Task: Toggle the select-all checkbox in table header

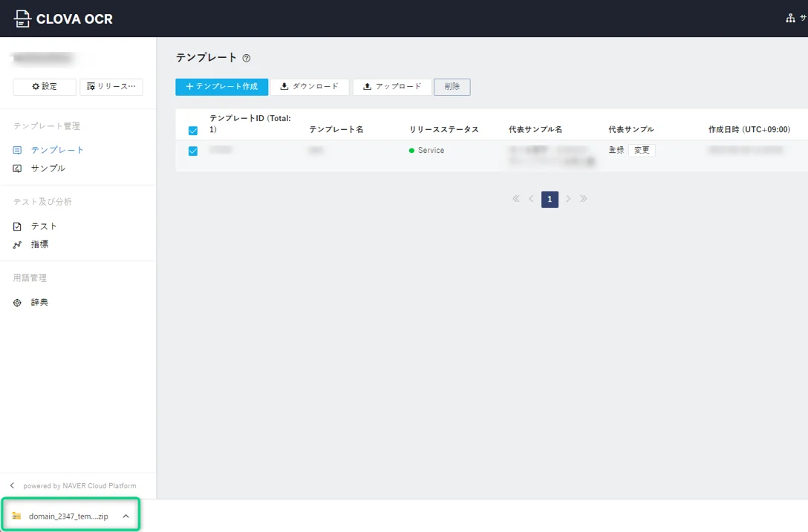Action: tap(193, 131)
